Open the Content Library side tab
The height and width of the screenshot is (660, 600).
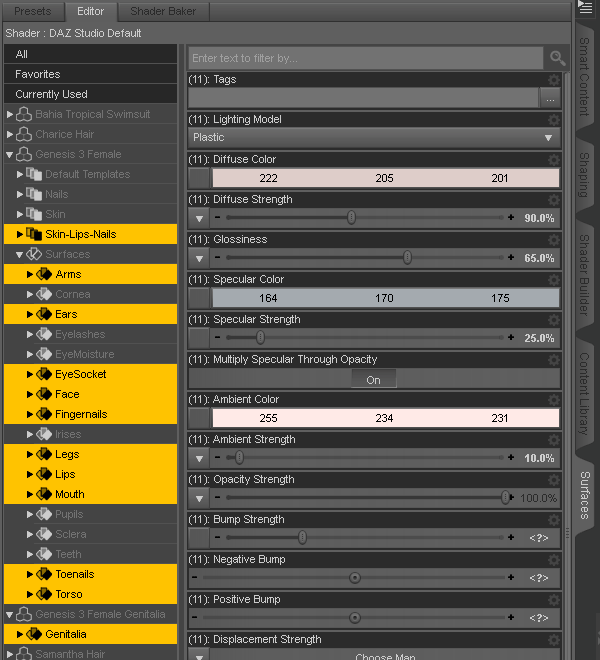pyautogui.click(x=584, y=393)
